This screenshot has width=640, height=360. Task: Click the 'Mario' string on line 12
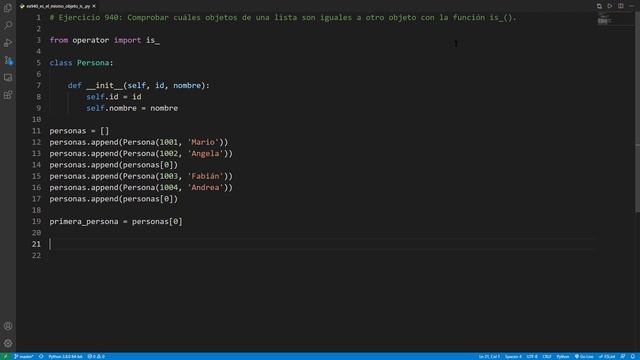coord(203,142)
